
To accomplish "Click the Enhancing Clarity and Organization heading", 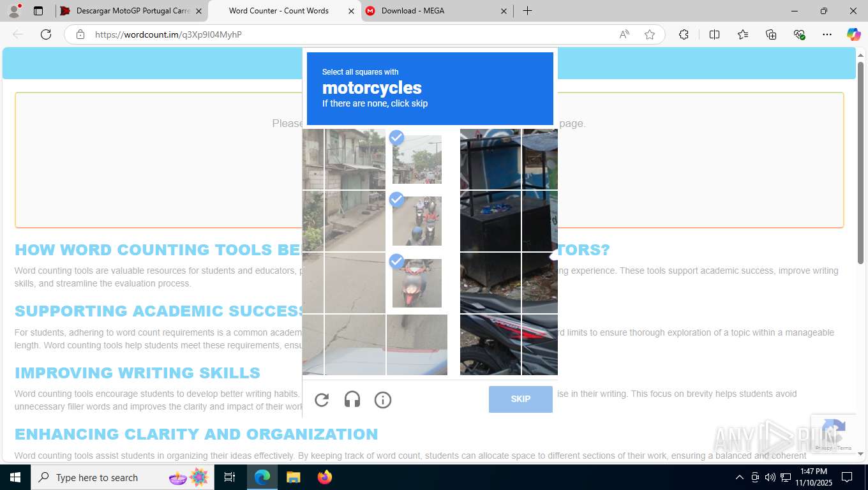I will 196,434.
